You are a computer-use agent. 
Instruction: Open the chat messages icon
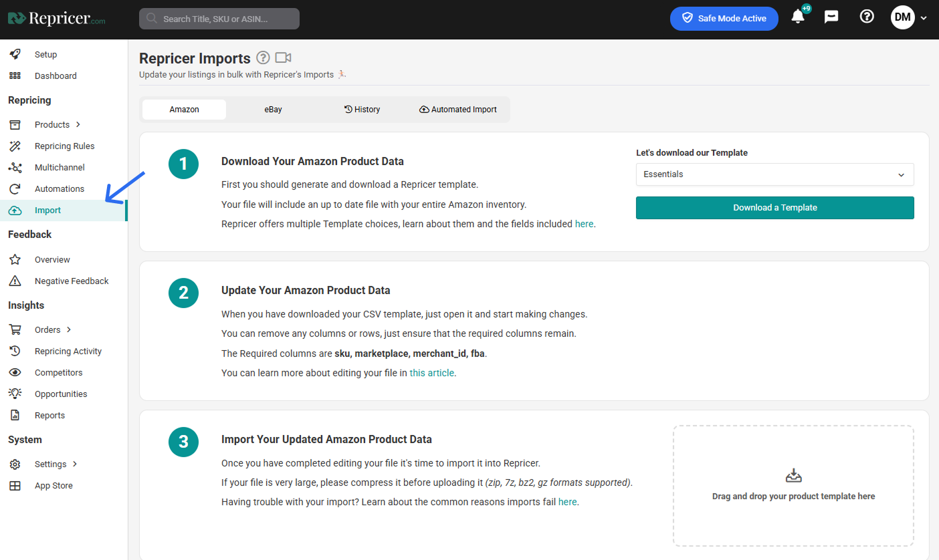831,17
